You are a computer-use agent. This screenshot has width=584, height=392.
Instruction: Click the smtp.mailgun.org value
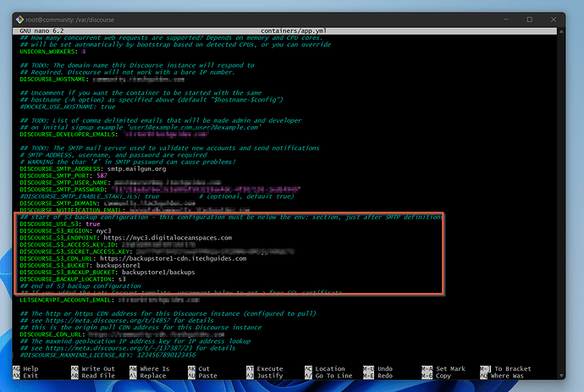136,168
